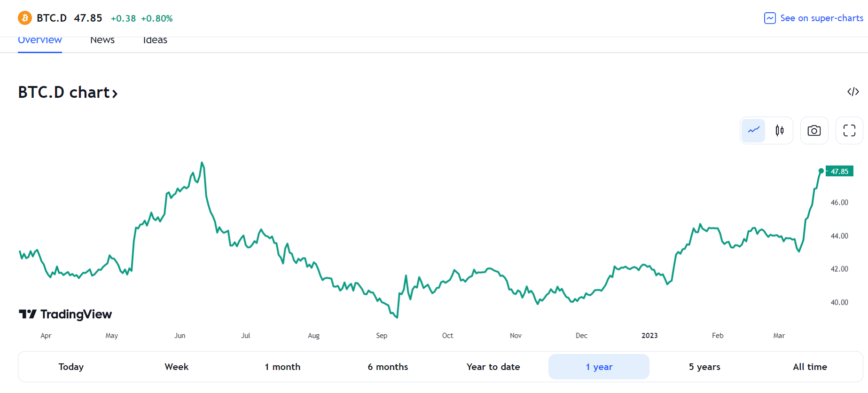This screenshot has height=393, width=868.
Task: Click the last data point dot on the chart
Action: pos(821,171)
